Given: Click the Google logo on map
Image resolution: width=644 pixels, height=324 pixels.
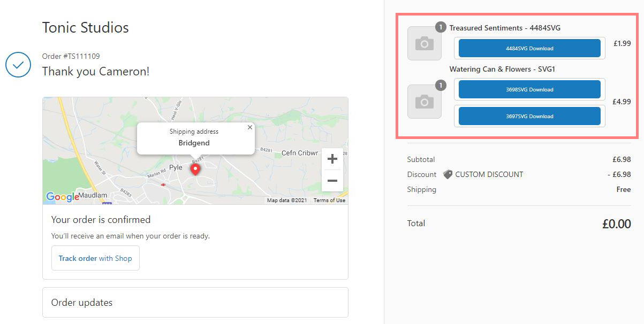Looking at the screenshot, I should (63, 197).
